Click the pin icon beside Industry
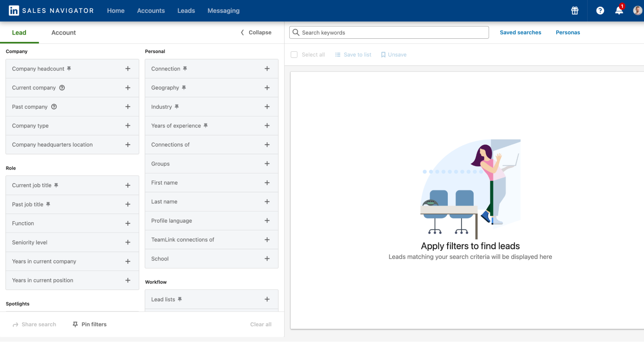The image size is (644, 342). [177, 107]
